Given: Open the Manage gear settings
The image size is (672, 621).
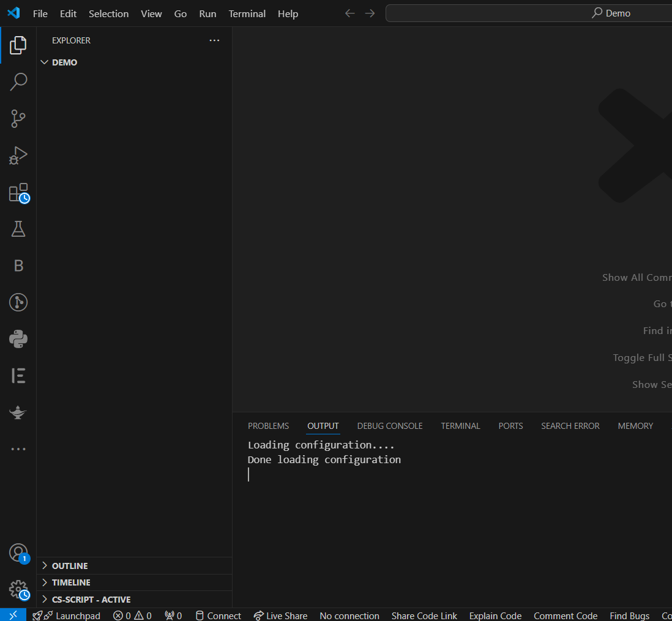Looking at the screenshot, I should [x=18, y=589].
